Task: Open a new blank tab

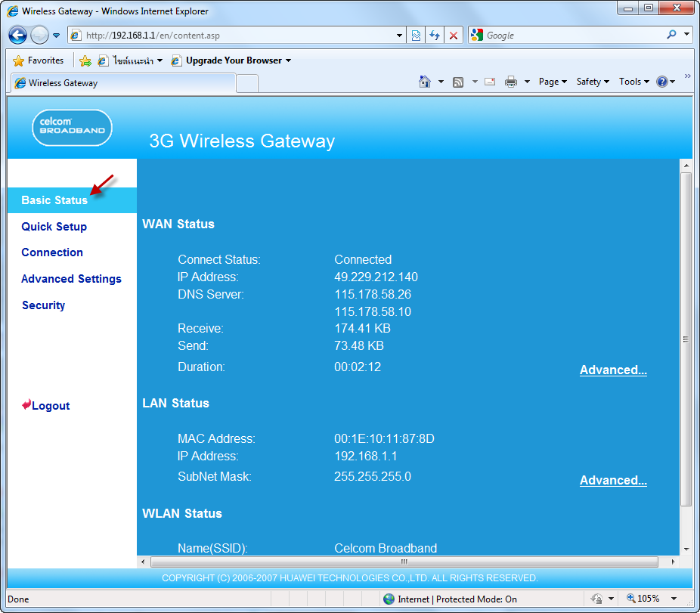Action: pyautogui.click(x=247, y=83)
